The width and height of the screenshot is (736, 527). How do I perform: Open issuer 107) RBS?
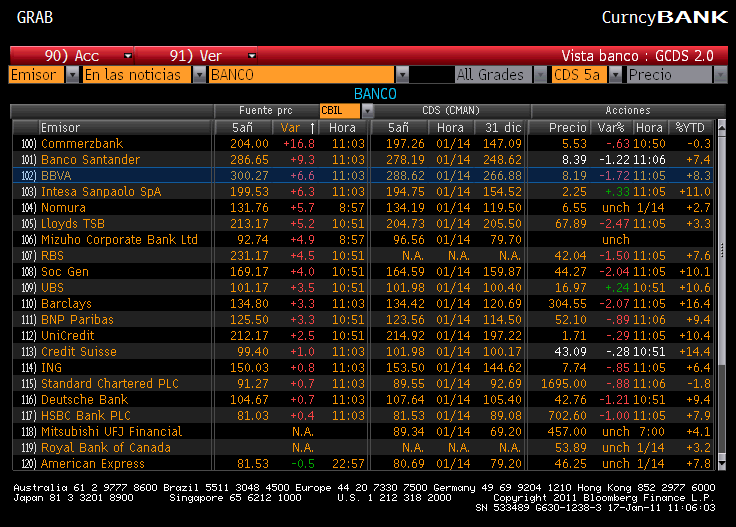tap(52, 256)
